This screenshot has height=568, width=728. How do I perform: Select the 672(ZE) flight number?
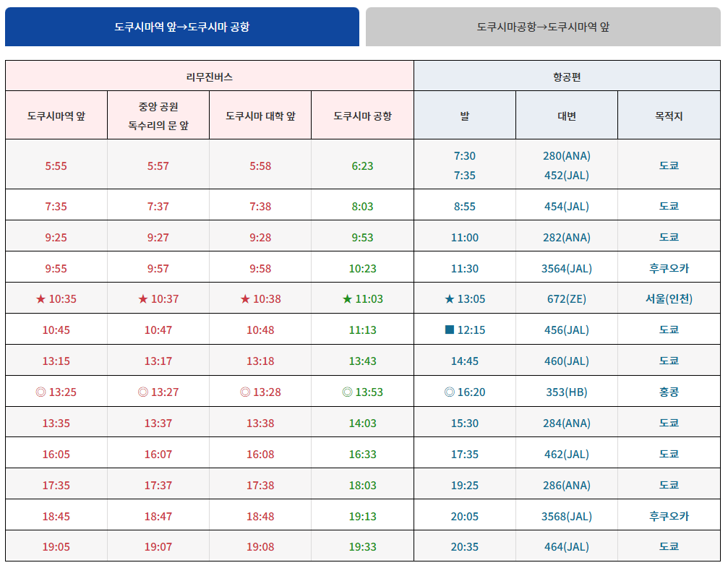pyautogui.click(x=565, y=298)
